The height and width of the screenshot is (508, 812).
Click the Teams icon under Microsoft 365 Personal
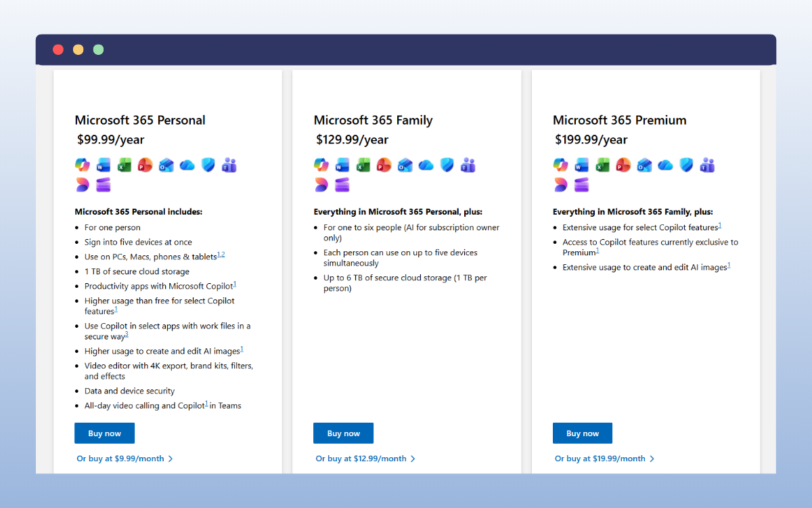229,165
